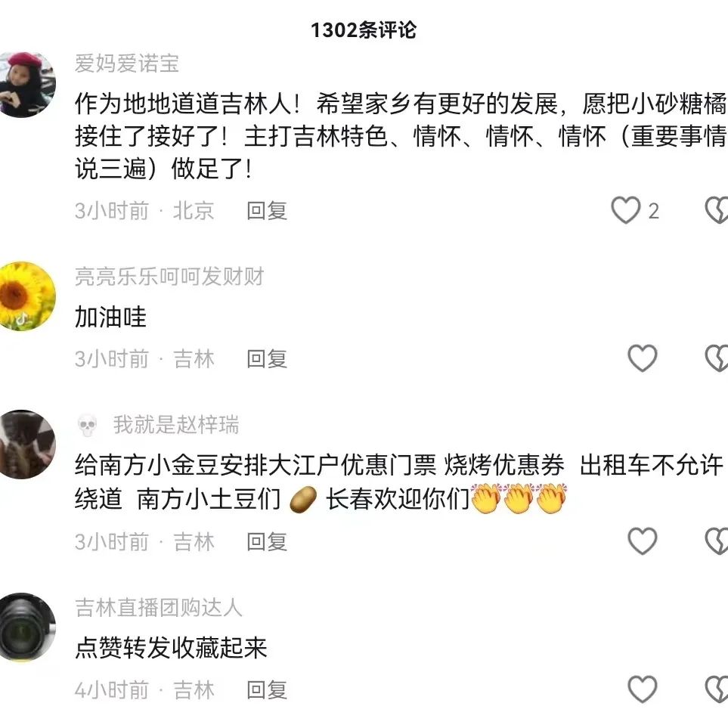The width and height of the screenshot is (728, 728).
Task: Dislike the 加油哇 comment
Action: click(717, 358)
